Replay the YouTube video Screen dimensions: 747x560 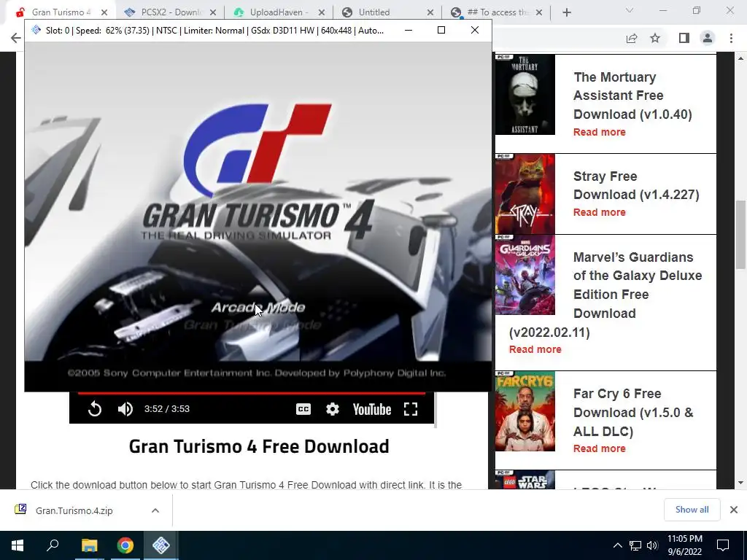coord(95,409)
